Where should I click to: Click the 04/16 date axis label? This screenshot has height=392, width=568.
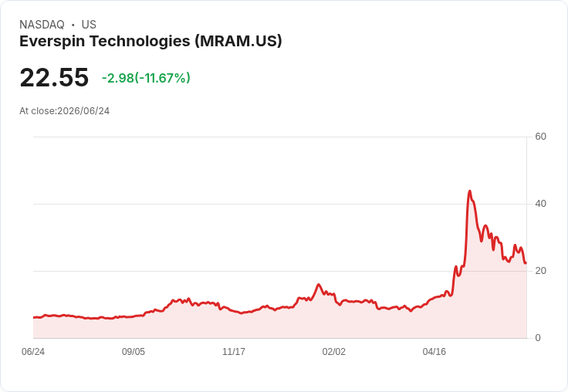coord(434,352)
